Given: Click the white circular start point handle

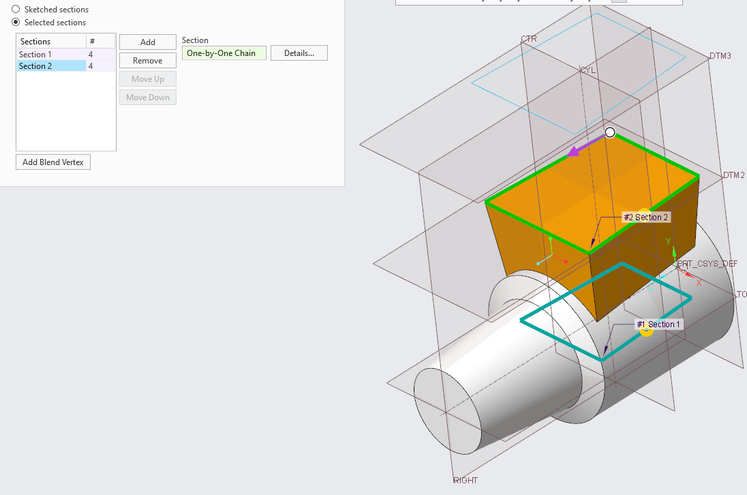Looking at the screenshot, I should tap(610, 132).
